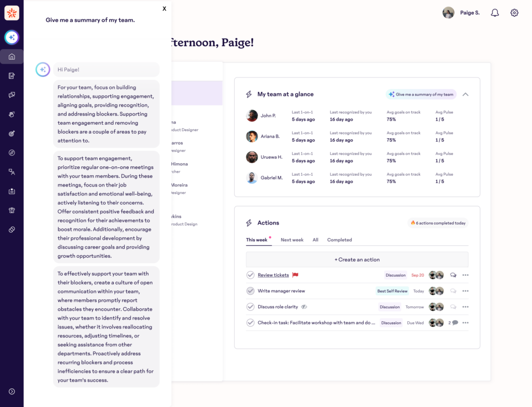Image resolution: width=532 pixels, height=407 pixels.
Task: Select the Completed actions tab
Action: pyautogui.click(x=339, y=240)
